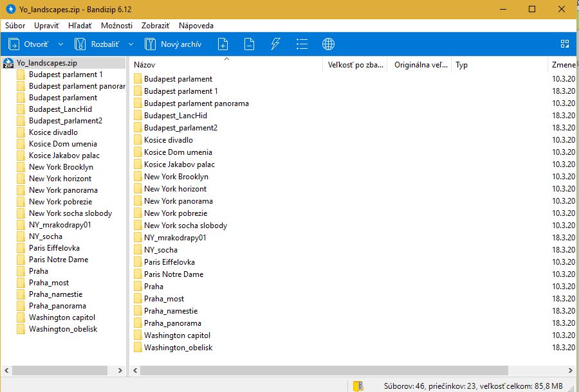Expand the Rozbaliť dropdown arrow

click(x=131, y=44)
